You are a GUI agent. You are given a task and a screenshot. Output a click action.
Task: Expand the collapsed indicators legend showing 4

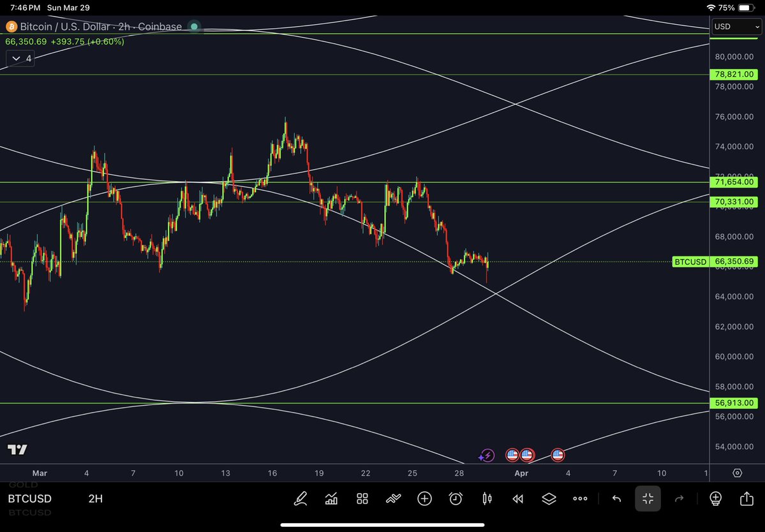point(20,59)
